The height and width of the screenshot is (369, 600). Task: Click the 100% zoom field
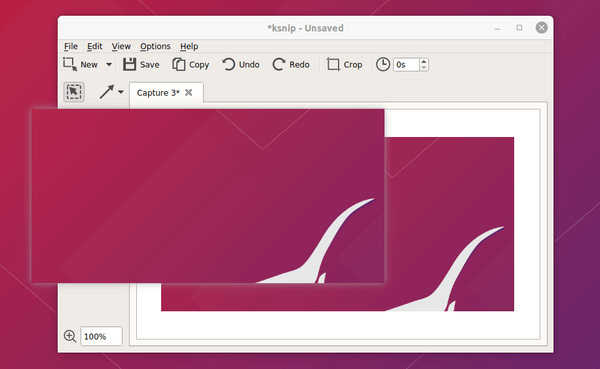pyautogui.click(x=101, y=336)
